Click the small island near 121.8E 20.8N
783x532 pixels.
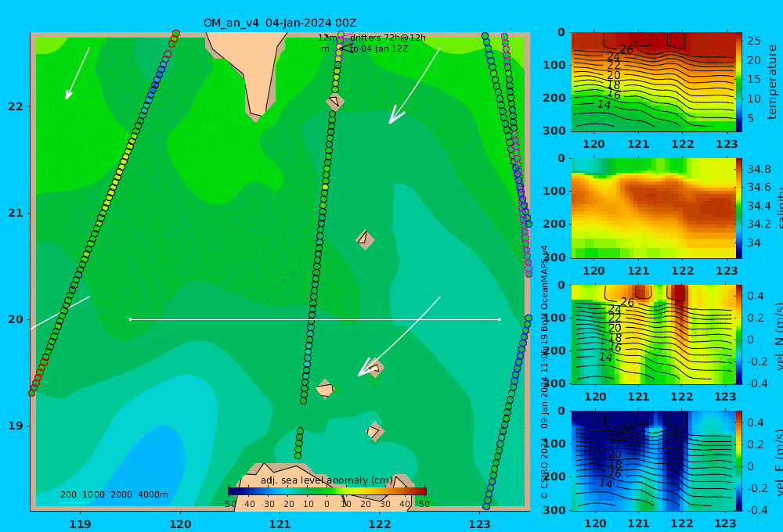pyautogui.click(x=365, y=239)
